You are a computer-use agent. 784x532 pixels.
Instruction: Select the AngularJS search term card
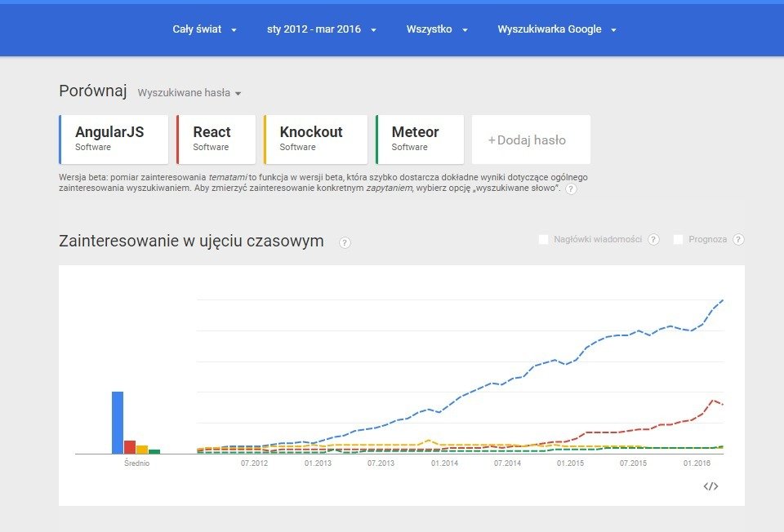coord(114,139)
